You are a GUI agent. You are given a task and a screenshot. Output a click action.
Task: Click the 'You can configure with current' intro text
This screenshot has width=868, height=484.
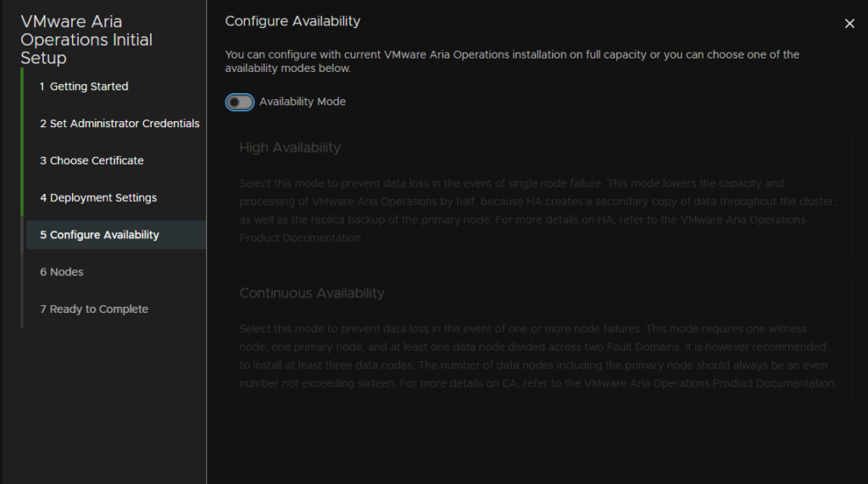(x=512, y=62)
